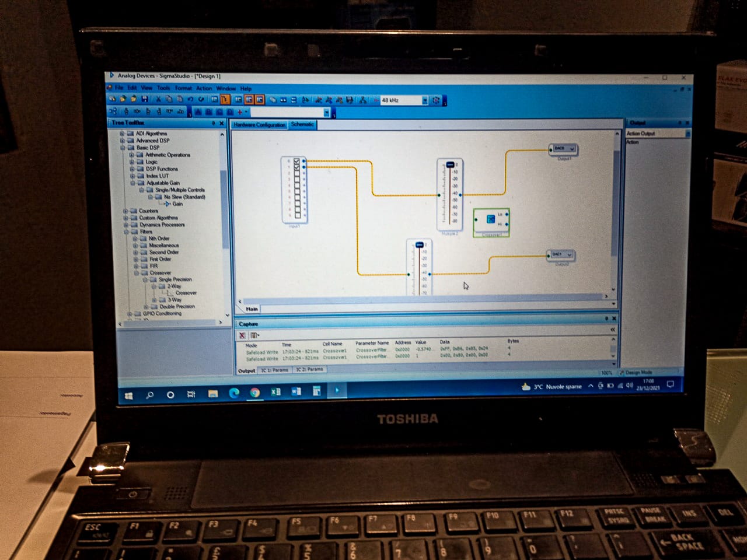
Task: Open settings gear icon beside sample rate
Action: click(435, 100)
